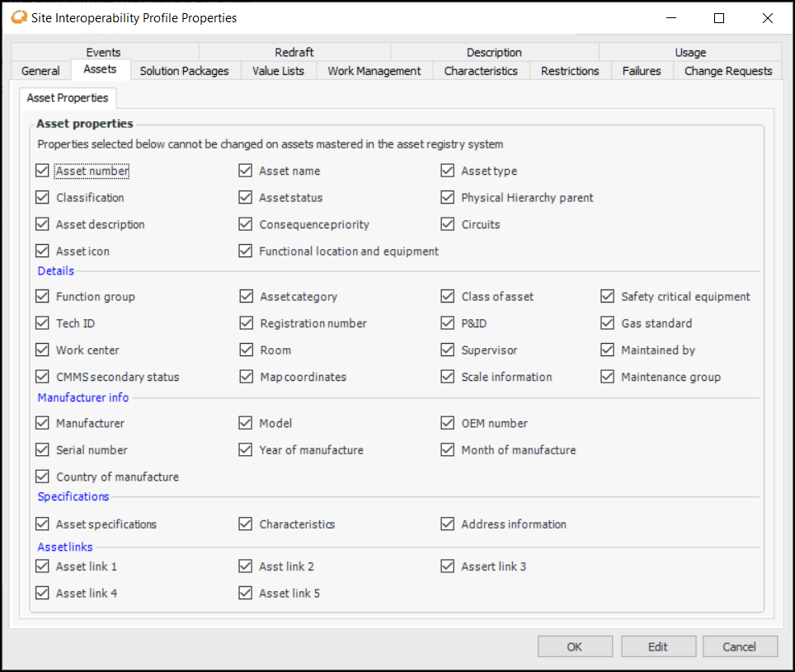Uncheck the Manufacturer checkbox
The width and height of the screenshot is (795, 672).
pyautogui.click(x=43, y=423)
